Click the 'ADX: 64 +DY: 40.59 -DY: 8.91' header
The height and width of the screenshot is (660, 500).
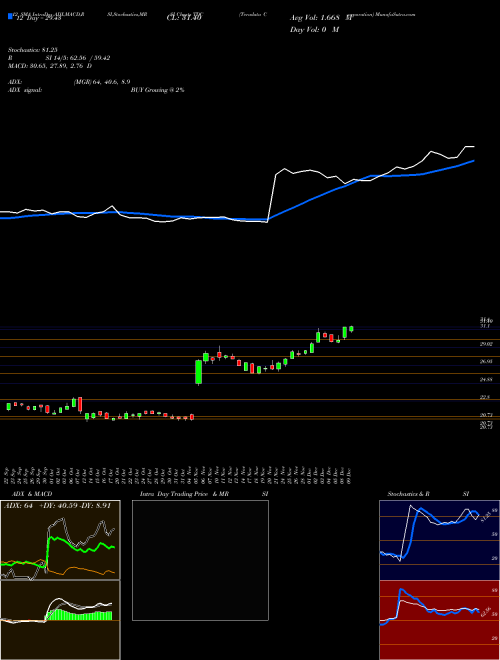pyautogui.click(x=57, y=506)
